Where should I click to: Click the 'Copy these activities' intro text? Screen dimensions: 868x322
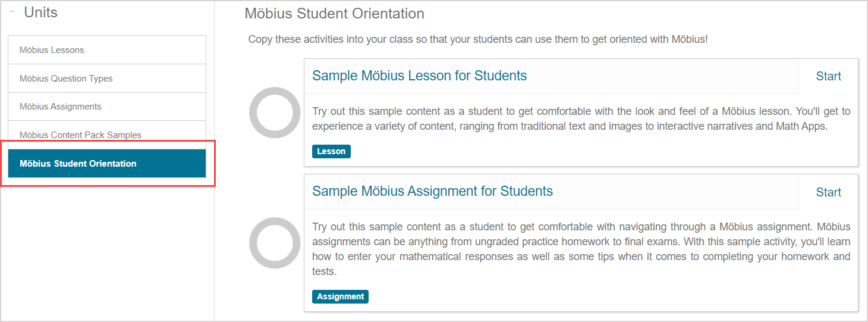pos(477,39)
